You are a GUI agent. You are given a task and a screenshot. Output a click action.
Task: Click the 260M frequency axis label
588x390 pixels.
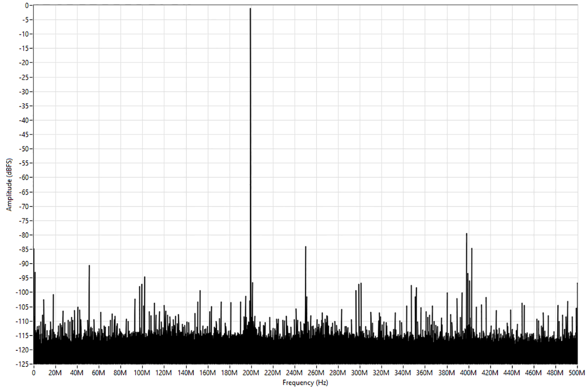(x=316, y=373)
